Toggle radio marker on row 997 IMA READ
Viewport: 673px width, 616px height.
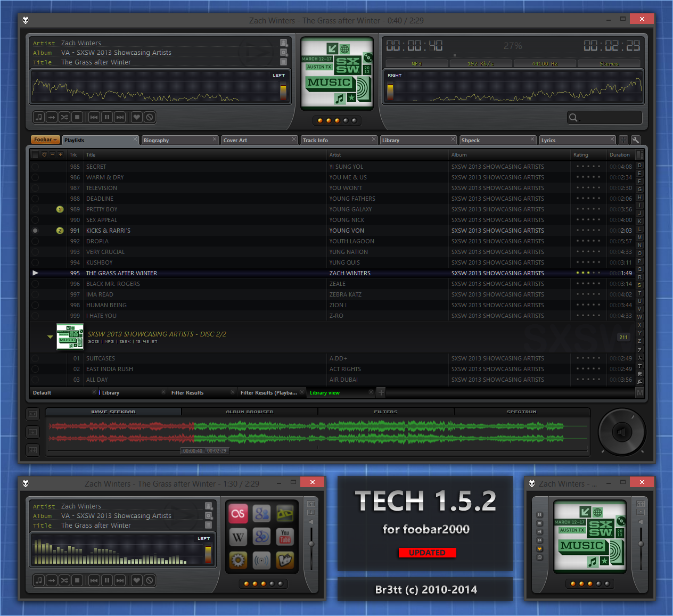pos(35,294)
